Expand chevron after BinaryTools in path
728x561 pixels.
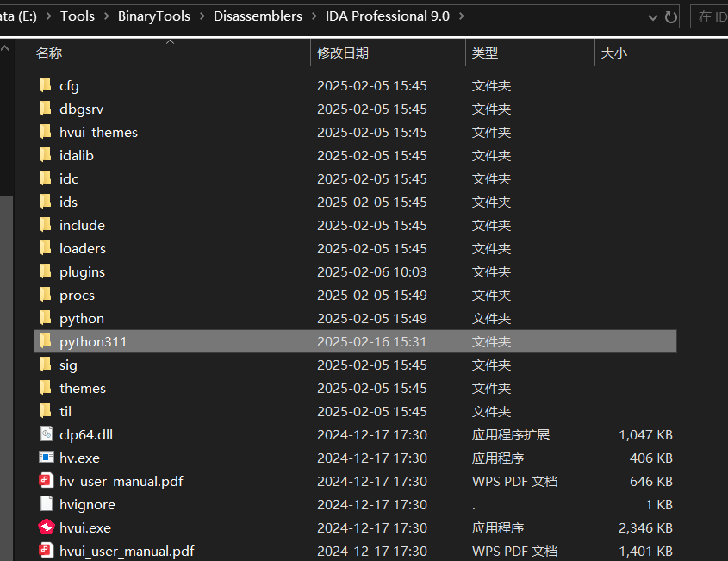click(202, 16)
